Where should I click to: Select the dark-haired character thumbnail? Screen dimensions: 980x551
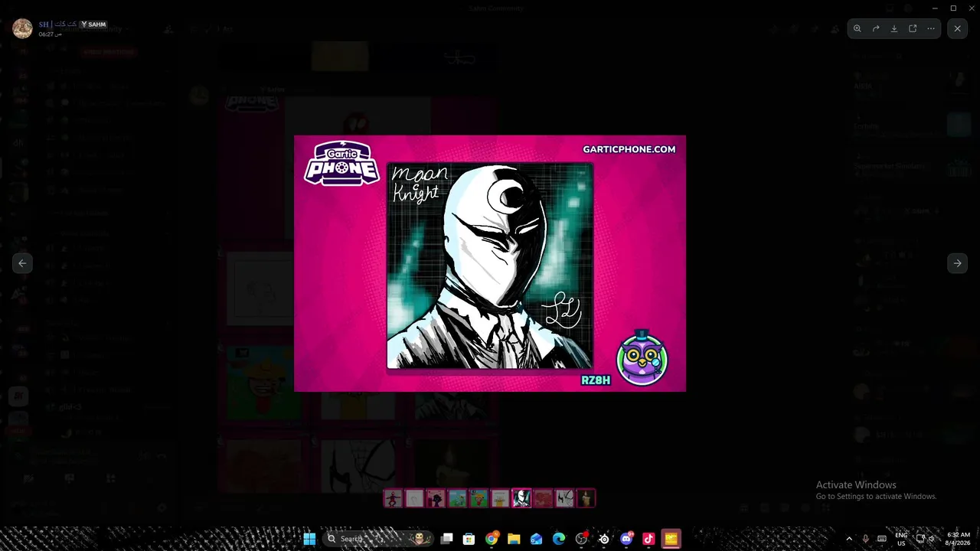coord(436,499)
